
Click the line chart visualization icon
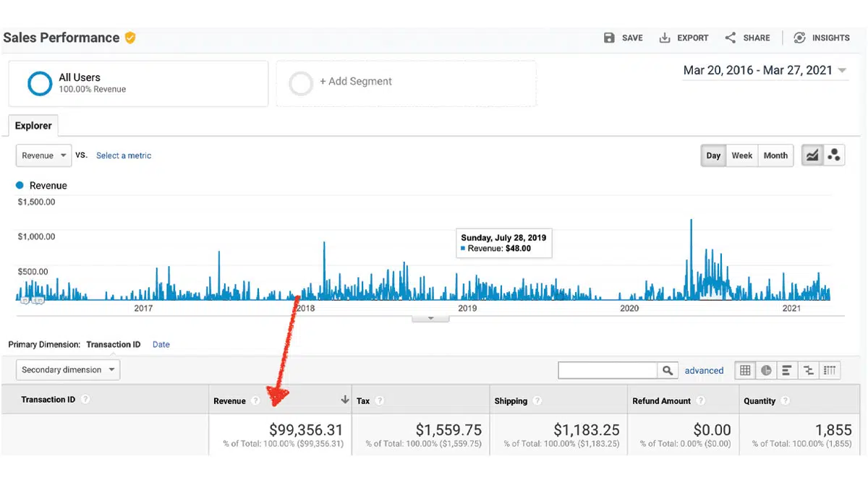[812, 155]
